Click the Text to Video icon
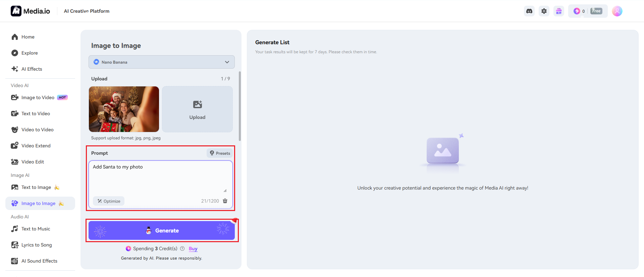The width and height of the screenshot is (644, 277). coord(15,114)
